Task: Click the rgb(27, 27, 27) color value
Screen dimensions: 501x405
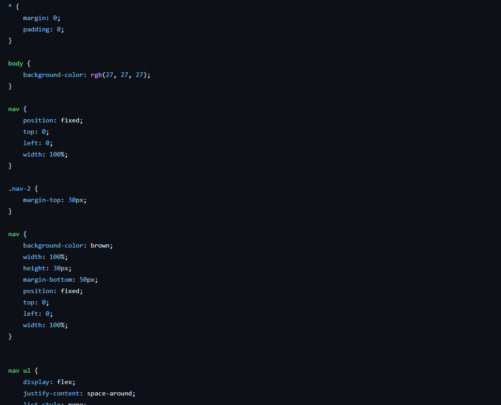Action: pyautogui.click(x=120, y=75)
